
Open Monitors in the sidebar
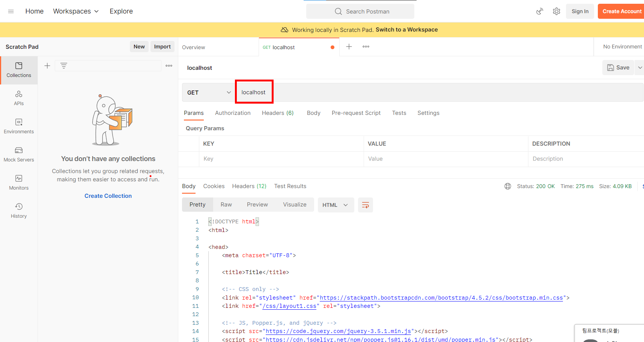pyautogui.click(x=19, y=183)
